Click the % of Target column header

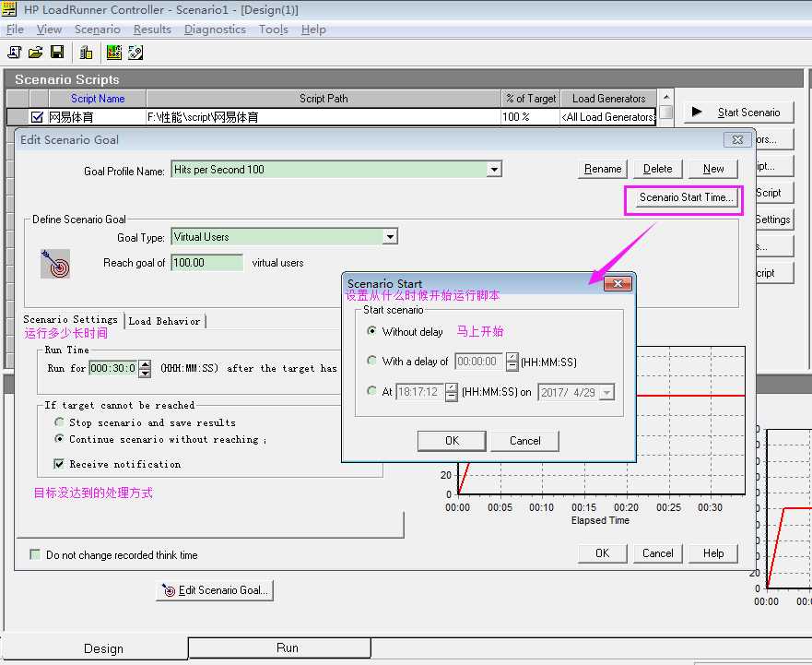(x=531, y=99)
